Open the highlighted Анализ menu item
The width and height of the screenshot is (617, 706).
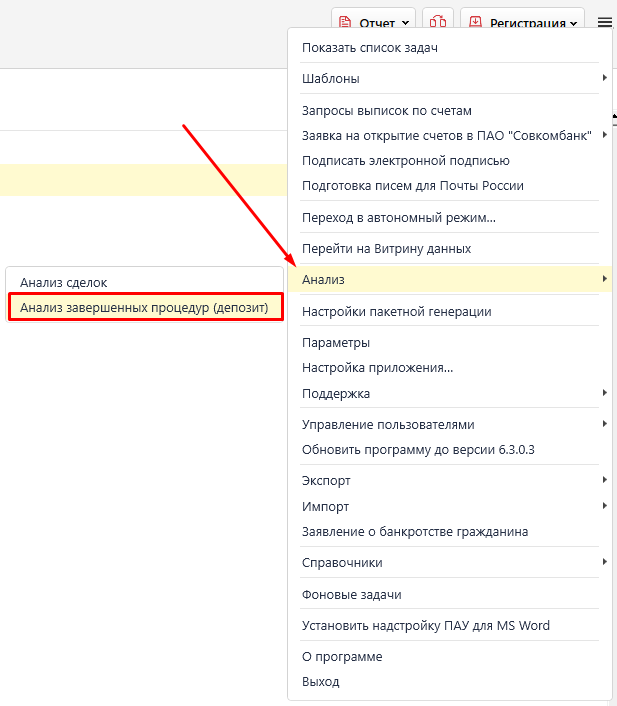[449, 280]
